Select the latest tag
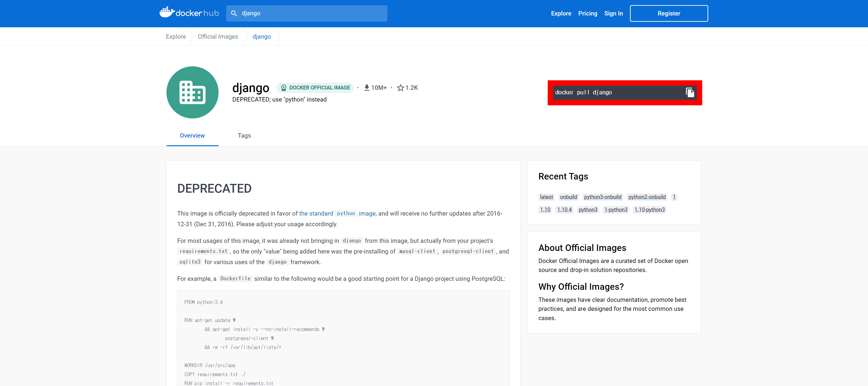 546,197
